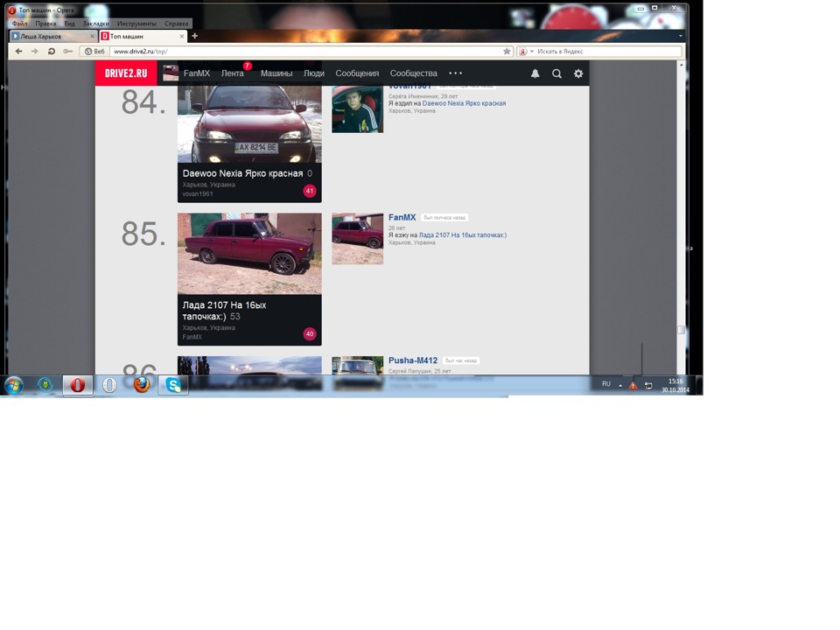Close the Леша Харьков tab
The image size is (840, 630).
click(x=92, y=37)
